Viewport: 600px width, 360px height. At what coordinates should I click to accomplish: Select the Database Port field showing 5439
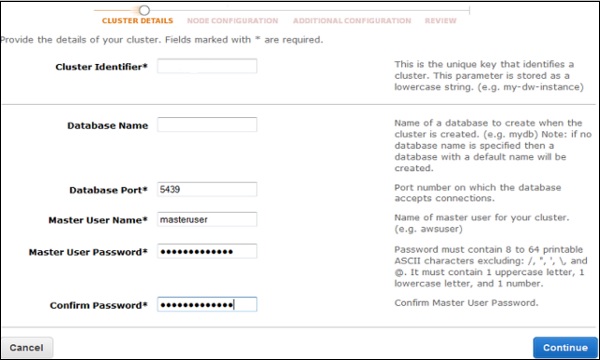(207, 189)
